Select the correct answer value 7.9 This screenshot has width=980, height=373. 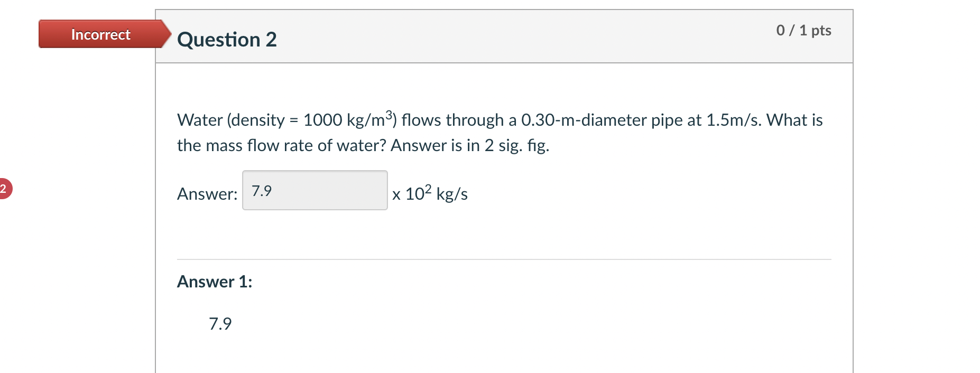[x=219, y=324]
